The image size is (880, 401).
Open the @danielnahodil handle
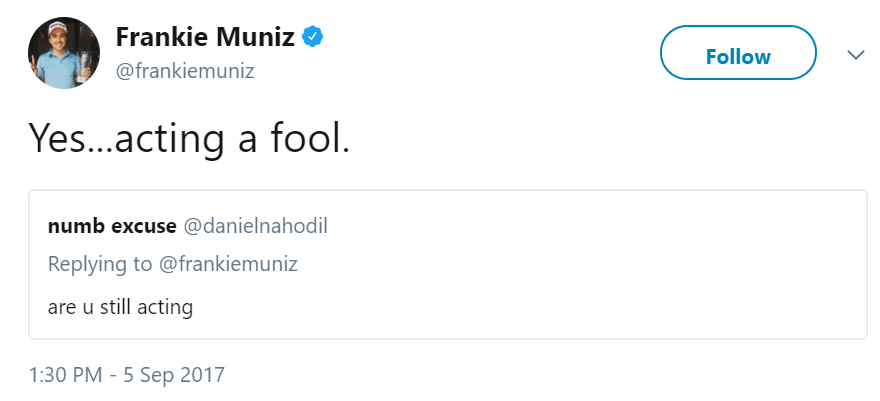click(255, 226)
